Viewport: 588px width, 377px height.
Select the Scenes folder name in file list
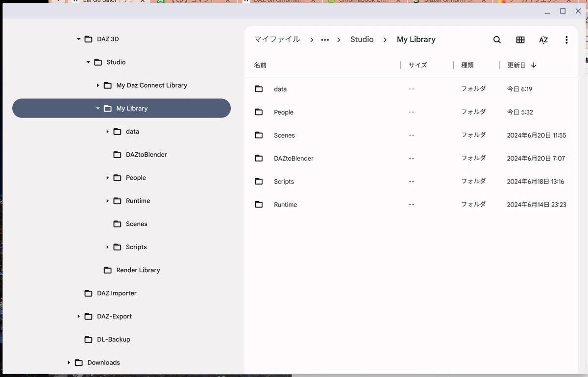click(x=284, y=135)
